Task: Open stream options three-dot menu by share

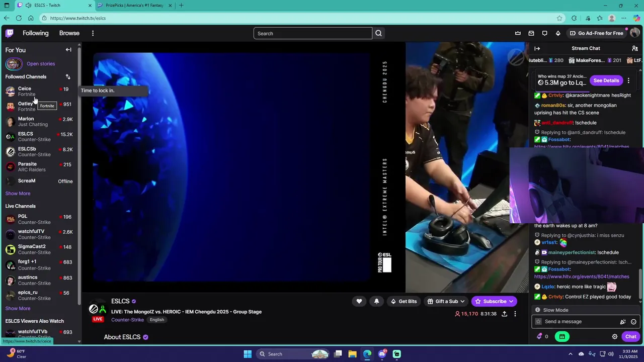Action: (x=515, y=314)
